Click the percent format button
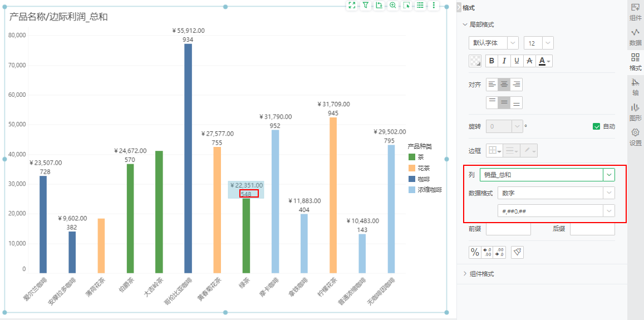Viewport: 644px width, 320px height. tap(475, 252)
